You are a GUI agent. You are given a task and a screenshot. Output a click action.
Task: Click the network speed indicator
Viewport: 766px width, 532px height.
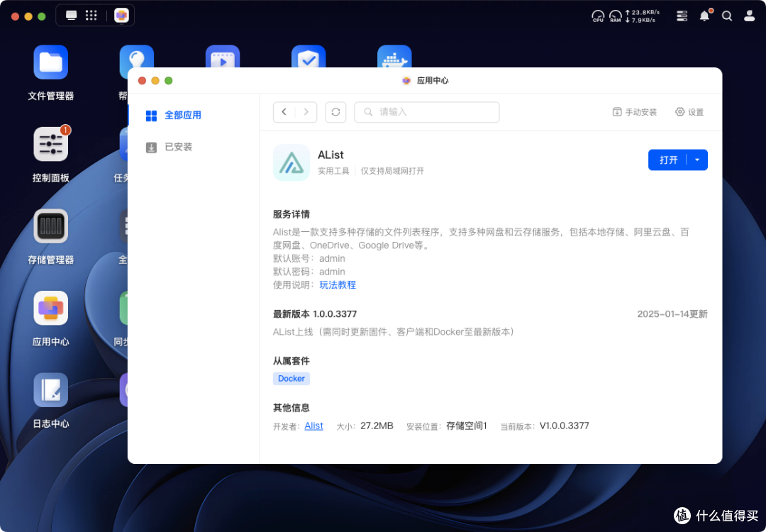[643, 16]
